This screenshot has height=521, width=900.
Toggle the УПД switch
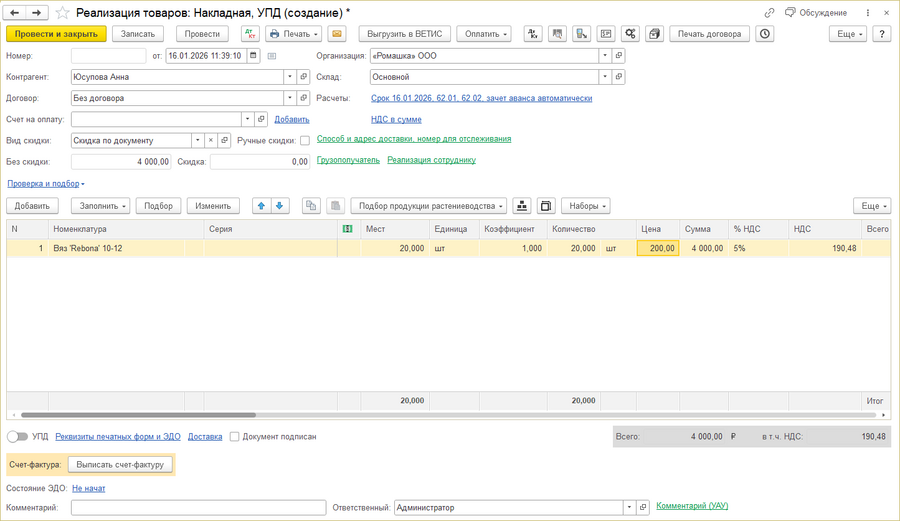[x=17, y=437]
